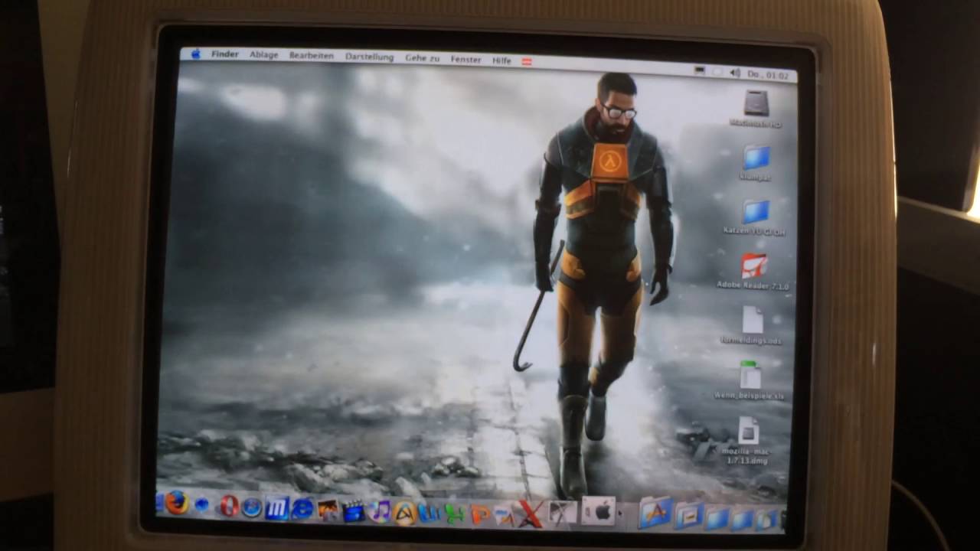Screen dimensions: 980x551
Task: Select the mozilla-mac-1.7.13.dmg file
Action: click(747, 430)
